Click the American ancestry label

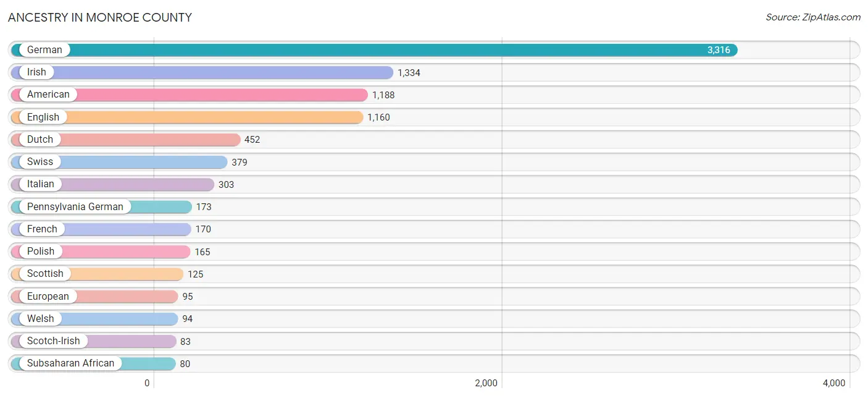point(48,95)
